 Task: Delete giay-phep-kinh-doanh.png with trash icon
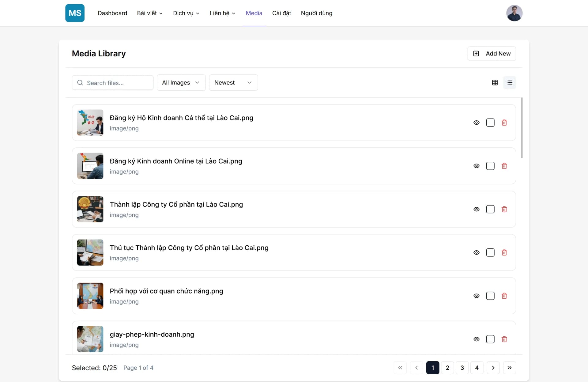click(504, 339)
